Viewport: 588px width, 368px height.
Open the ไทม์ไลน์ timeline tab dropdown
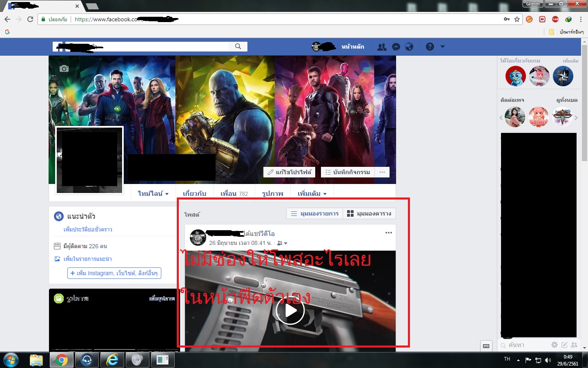(x=153, y=193)
